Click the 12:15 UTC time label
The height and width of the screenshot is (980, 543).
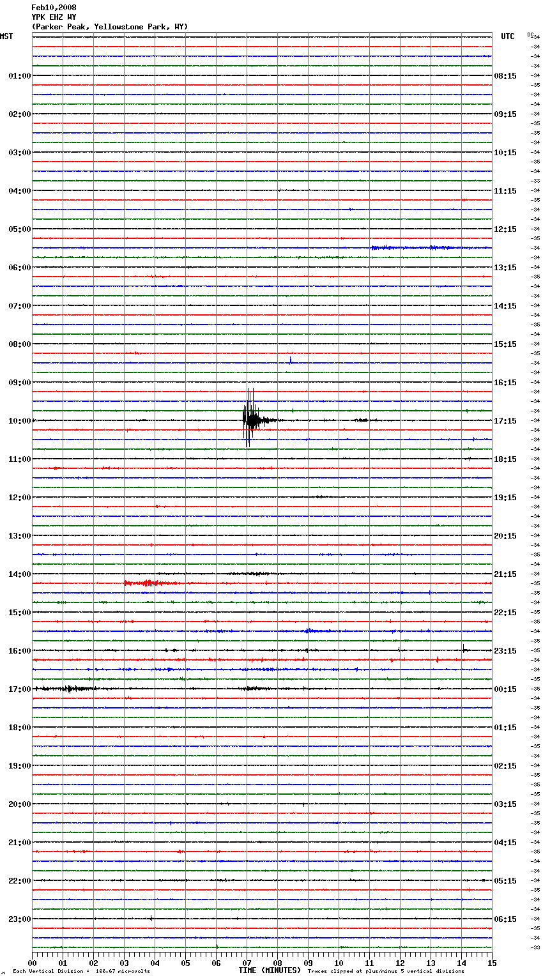click(x=505, y=229)
